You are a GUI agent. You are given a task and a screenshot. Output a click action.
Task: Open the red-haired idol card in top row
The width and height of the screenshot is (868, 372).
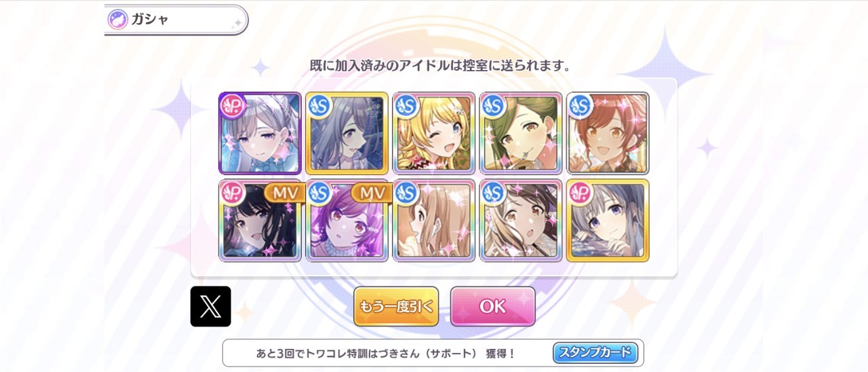point(608,134)
